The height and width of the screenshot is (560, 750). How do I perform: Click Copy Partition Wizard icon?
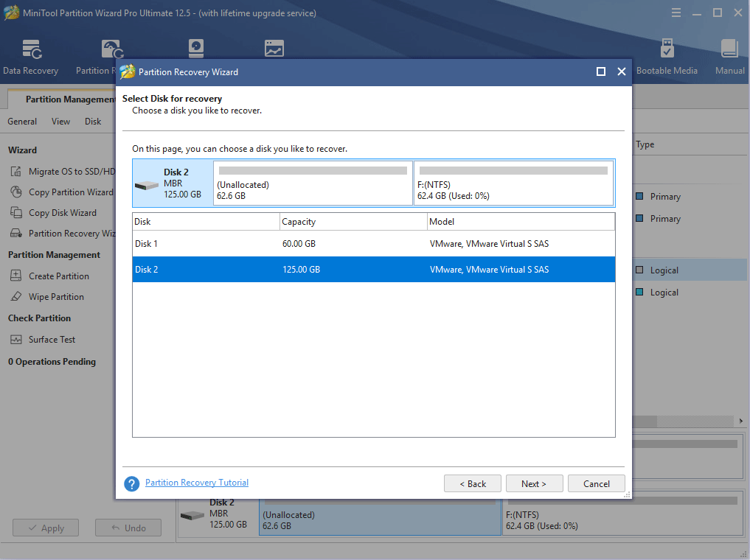(15, 192)
